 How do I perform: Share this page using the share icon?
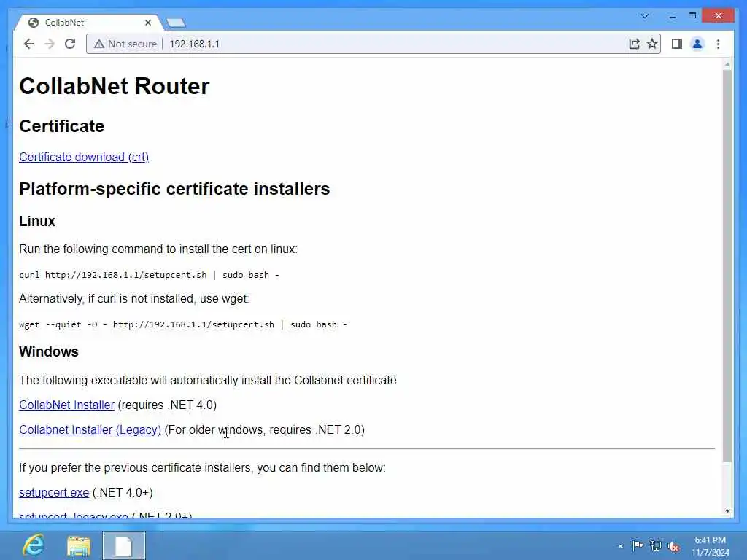[x=634, y=44]
